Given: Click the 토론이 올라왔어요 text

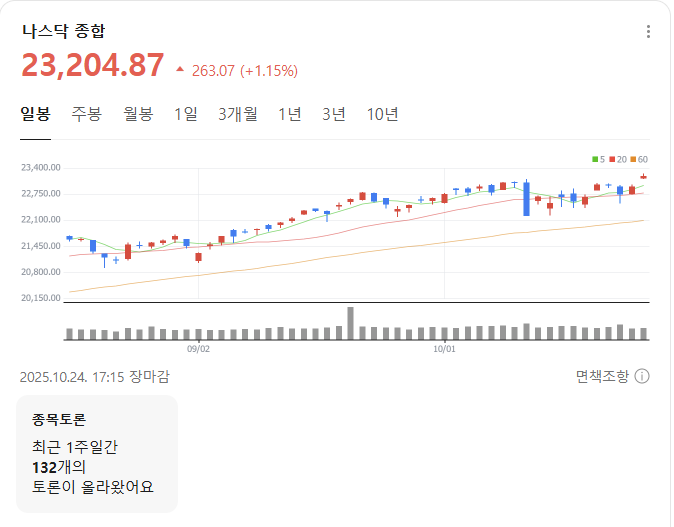Looking at the screenshot, I should (93, 487).
